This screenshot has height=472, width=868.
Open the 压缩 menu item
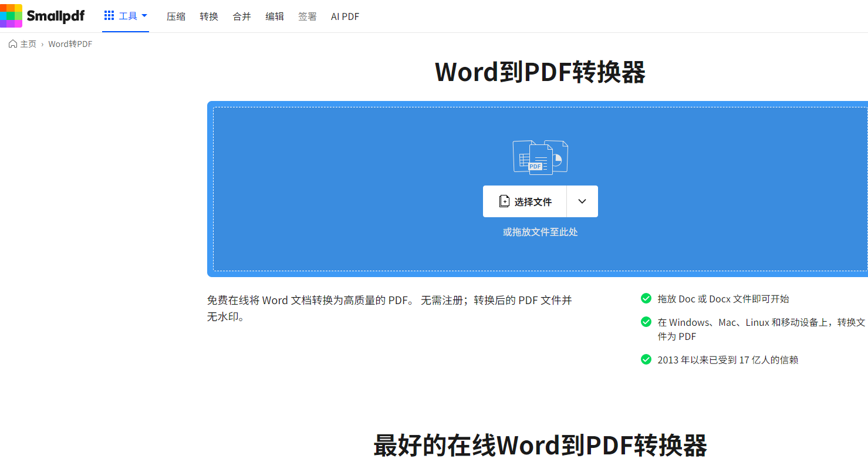pos(176,16)
